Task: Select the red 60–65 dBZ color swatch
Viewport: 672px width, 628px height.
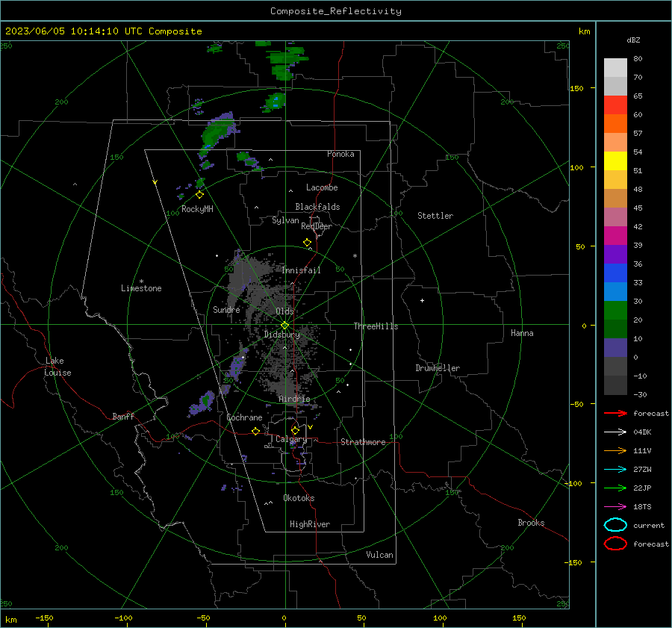Action: (615, 105)
